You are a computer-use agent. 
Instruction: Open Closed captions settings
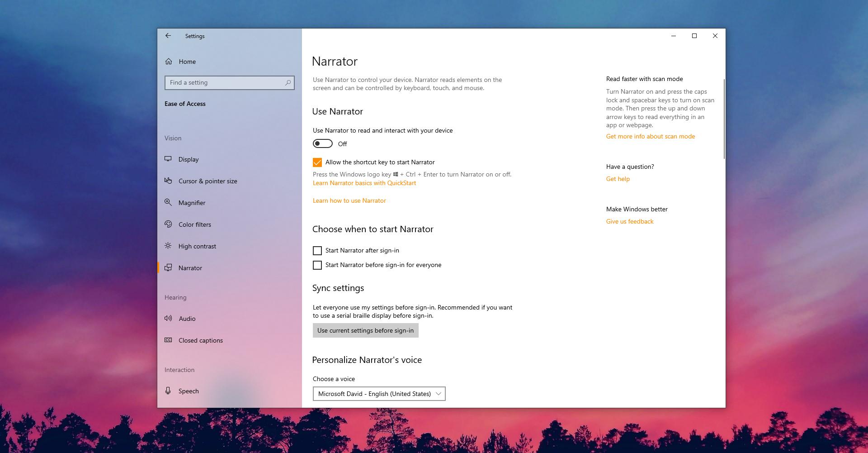229,340
